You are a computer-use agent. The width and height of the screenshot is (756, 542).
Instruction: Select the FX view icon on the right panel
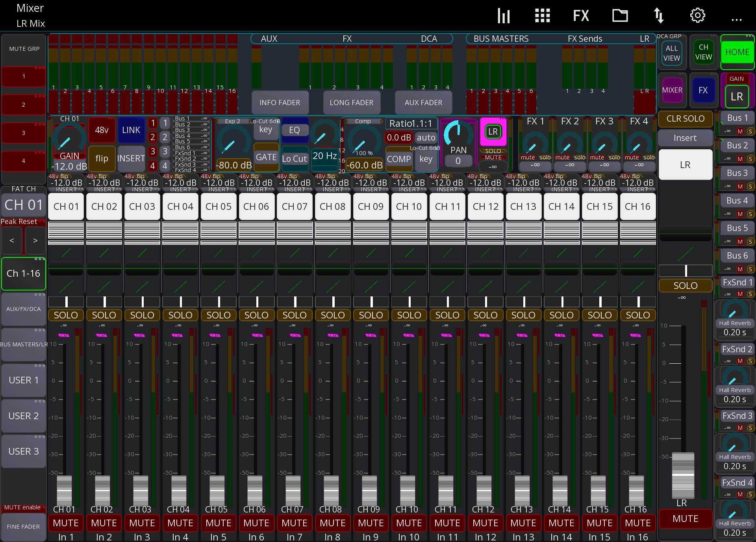[x=703, y=90]
